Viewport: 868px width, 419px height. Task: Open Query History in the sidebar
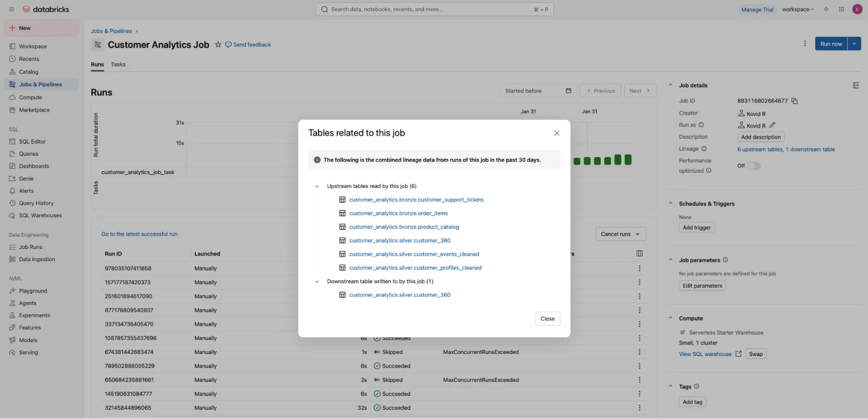(x=36, y=203)
